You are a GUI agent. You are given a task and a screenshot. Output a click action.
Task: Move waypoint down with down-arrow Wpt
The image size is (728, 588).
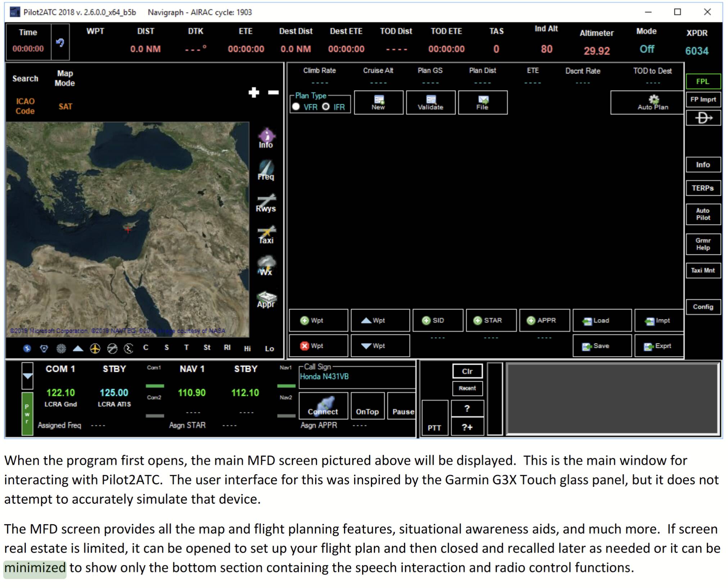[x=380, y=346]
